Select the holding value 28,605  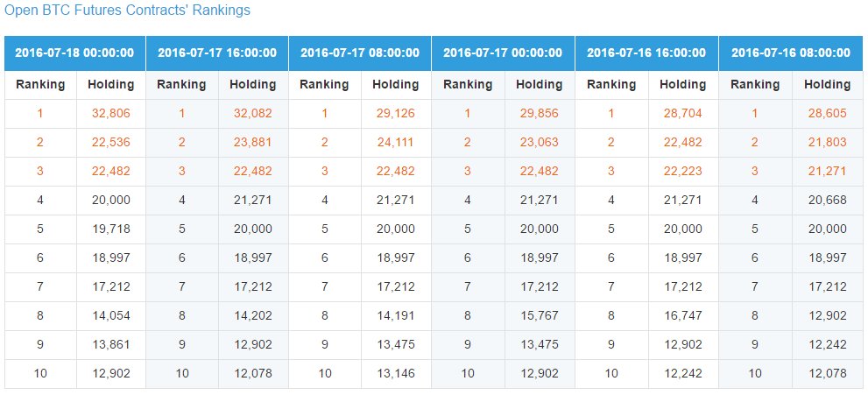tap(827, 114)
